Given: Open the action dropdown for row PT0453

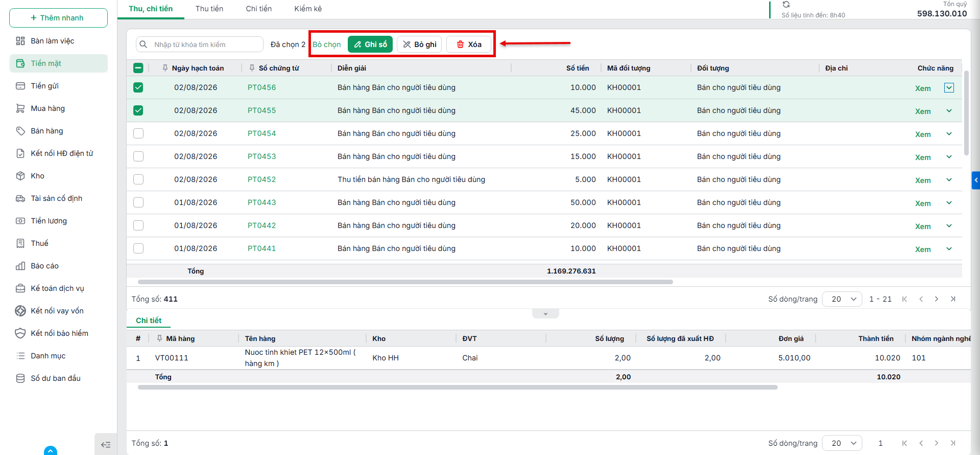Looking at the screenshot, I should (x=949, y=157).
